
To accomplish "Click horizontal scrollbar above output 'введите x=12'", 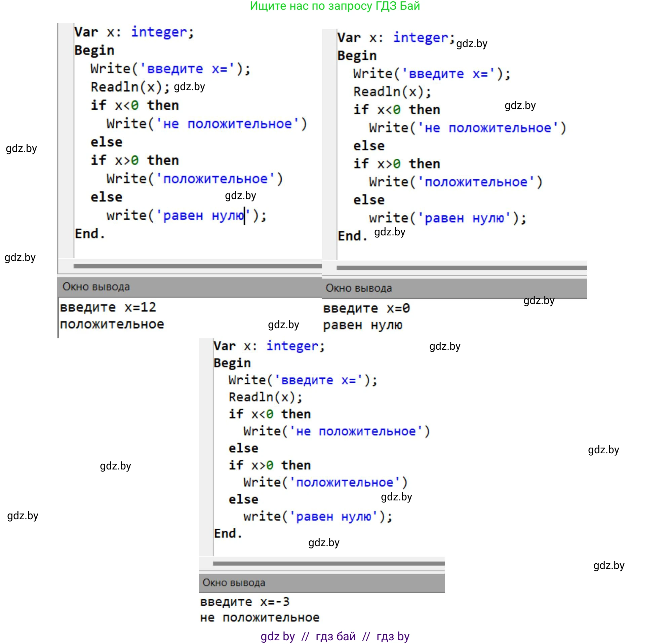I will (x=197, y=266).
